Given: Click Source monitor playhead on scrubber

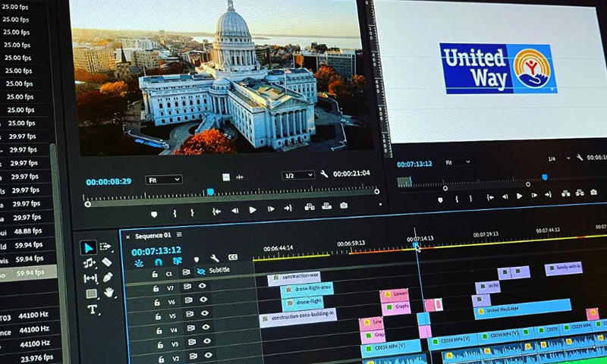Looking at the screenshot, I should 210,192.
